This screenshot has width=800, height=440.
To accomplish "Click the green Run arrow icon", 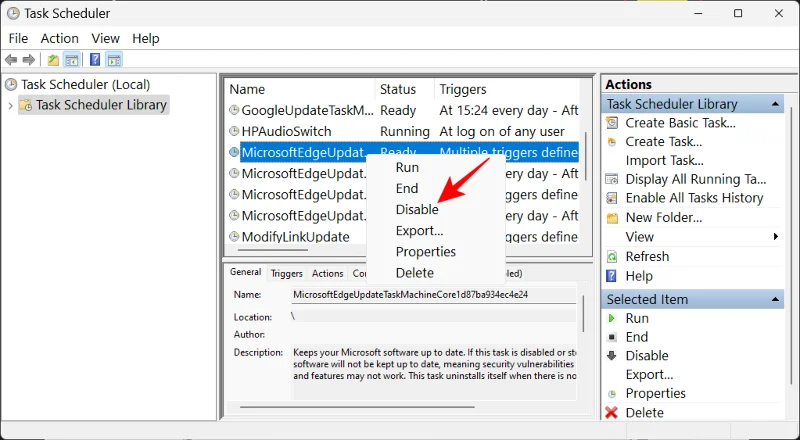I will [612, 319].
